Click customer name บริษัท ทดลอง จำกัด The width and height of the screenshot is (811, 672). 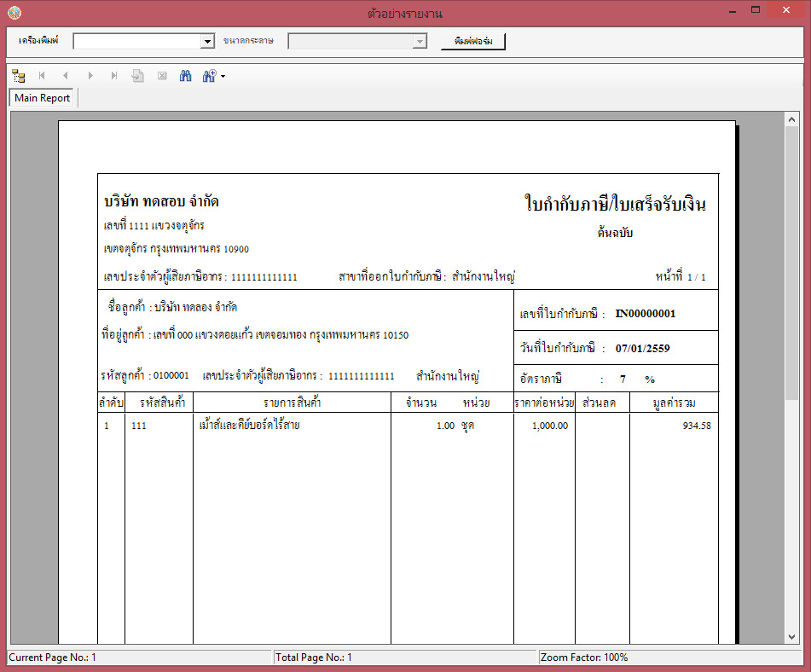click(x=195, y=307)
